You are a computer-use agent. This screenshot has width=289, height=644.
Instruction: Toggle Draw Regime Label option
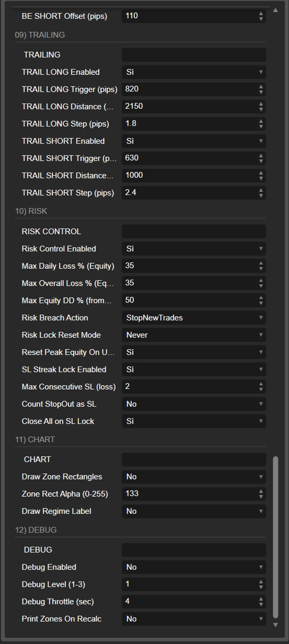pyautogui.click(x=194, y=512)
